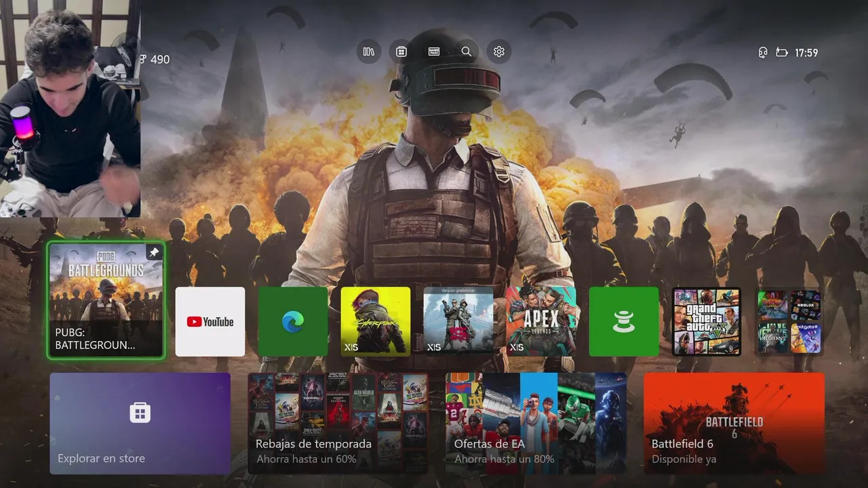Open the Battlefield 6 card
The image size is (868, 488).
(734, 423)
